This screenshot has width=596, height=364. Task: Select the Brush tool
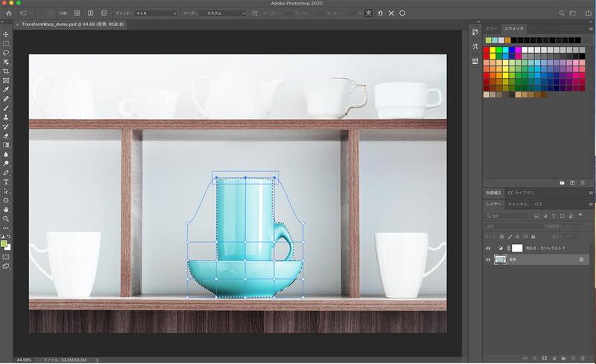6,108
